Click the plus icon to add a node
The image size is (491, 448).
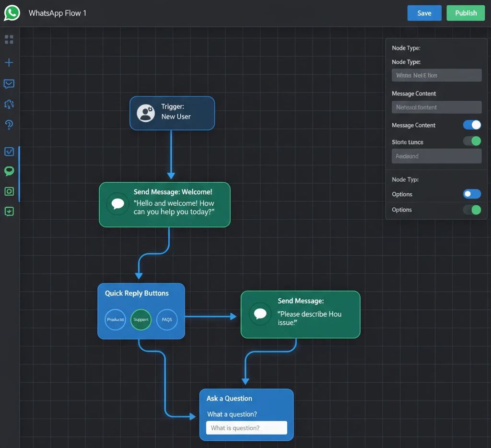(x=9, y=62)
